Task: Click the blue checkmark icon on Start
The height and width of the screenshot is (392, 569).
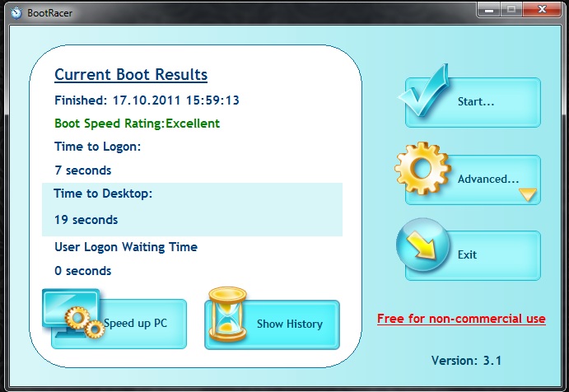Action: 424,90
